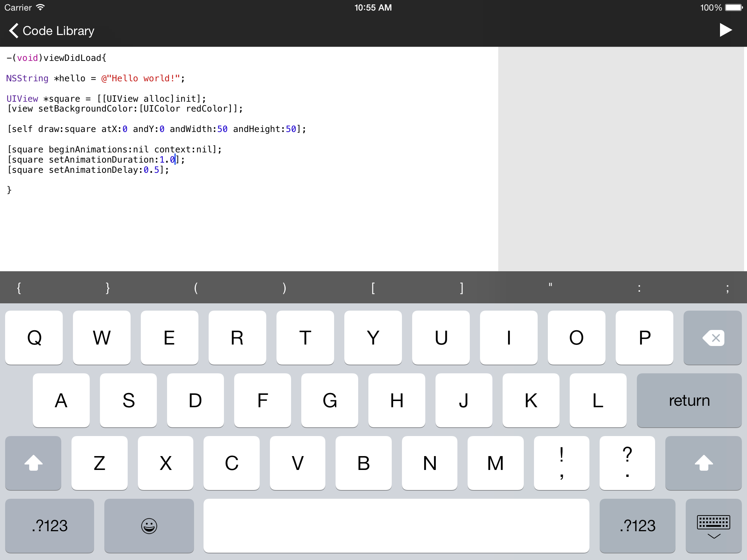Switch to numbers with left .?123 key

click(x=50, y=525)
